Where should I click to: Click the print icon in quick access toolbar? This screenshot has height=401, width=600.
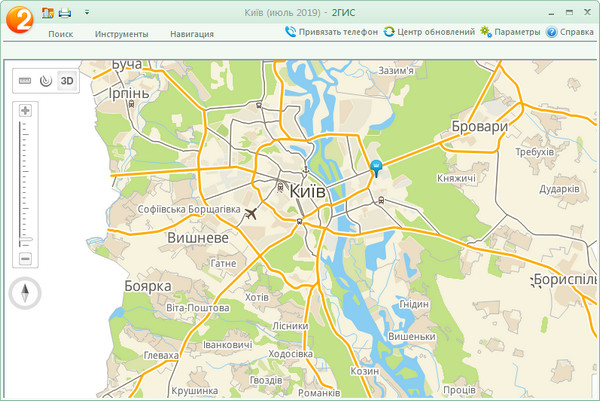[x=65, y=13]
